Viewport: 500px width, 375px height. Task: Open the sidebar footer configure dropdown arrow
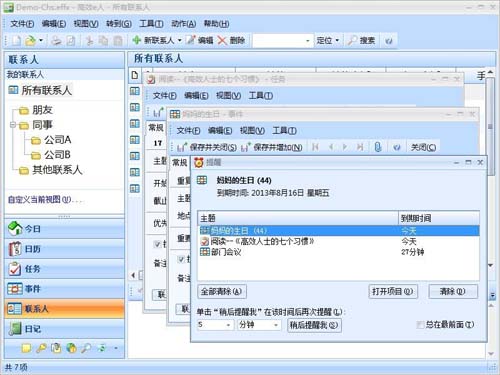116,348
